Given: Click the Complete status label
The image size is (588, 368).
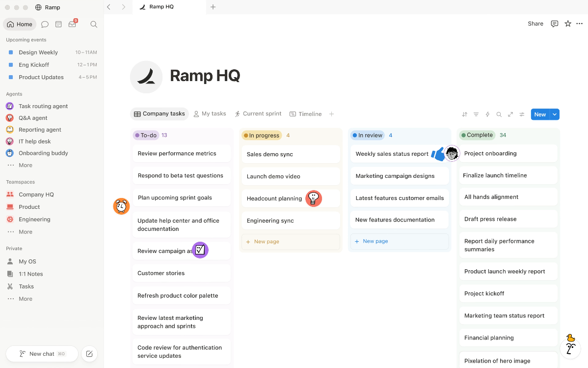Looking at the screenshot, I should 477,135.
